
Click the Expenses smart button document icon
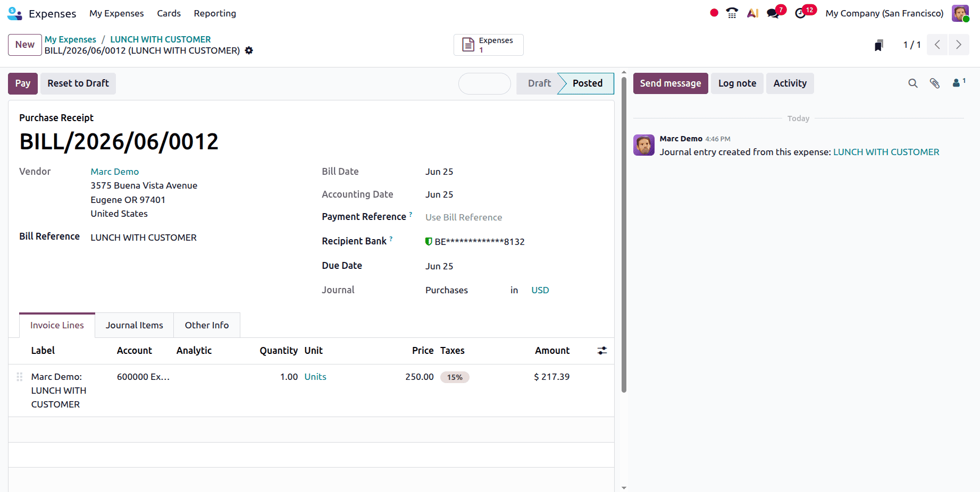[468, 45]
